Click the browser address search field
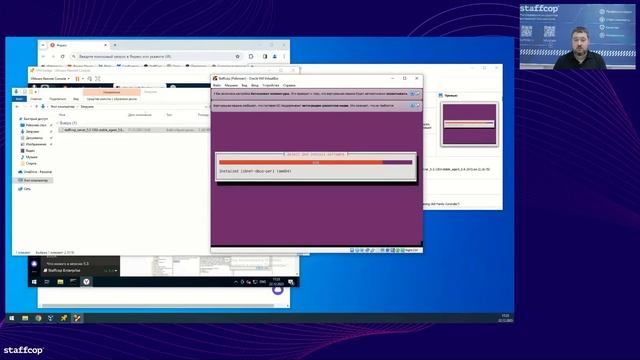 pyautogui.click(x=155, y=56)
